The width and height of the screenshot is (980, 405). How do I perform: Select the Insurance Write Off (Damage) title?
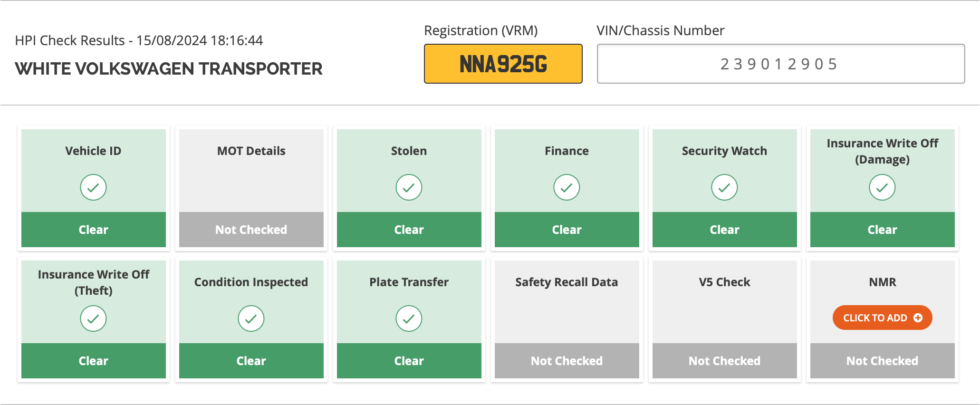pyautogui.click(x=883, y=151)
